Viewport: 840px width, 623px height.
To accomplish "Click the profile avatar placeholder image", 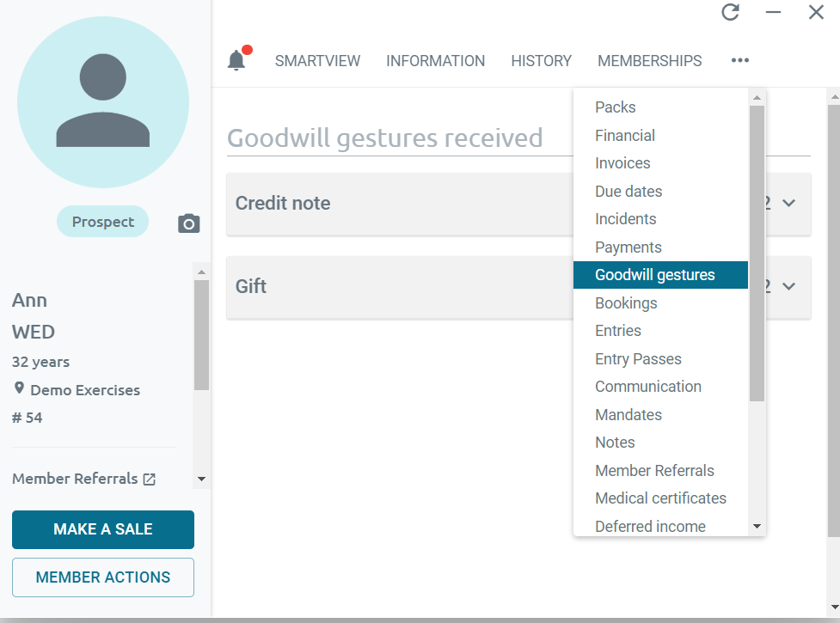I will (x=103, y=102).
